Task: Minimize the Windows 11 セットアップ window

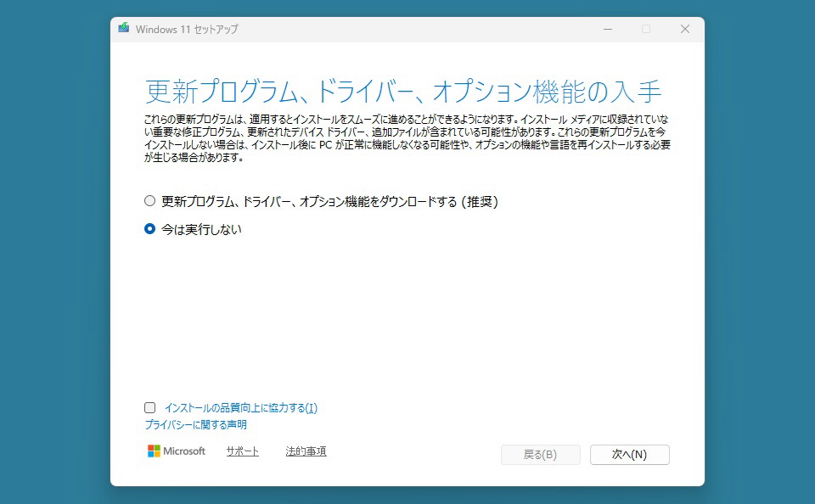Action: click(608, 29)
